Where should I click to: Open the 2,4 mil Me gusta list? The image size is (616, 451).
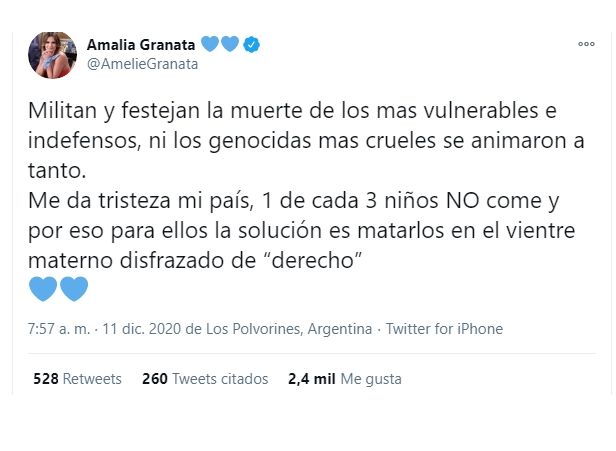344,379
